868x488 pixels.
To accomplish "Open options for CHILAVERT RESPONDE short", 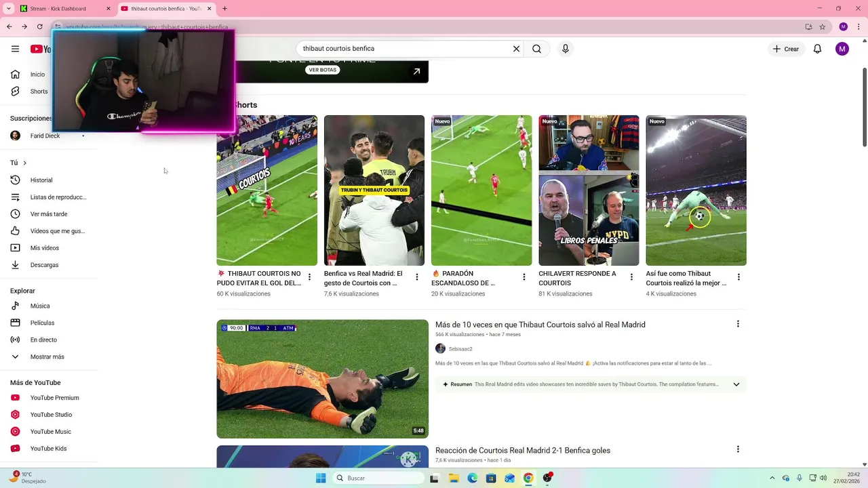I will coord(631,277).
